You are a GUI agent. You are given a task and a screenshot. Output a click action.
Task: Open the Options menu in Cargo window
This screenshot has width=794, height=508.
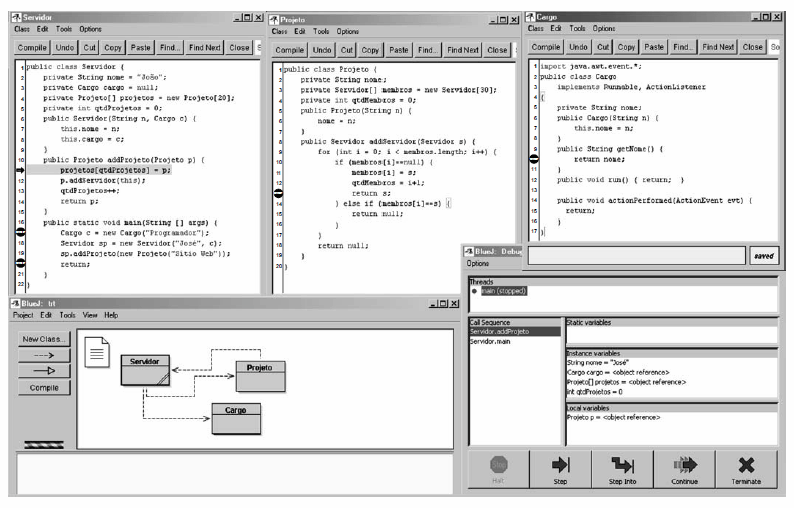tap(604, 29)
